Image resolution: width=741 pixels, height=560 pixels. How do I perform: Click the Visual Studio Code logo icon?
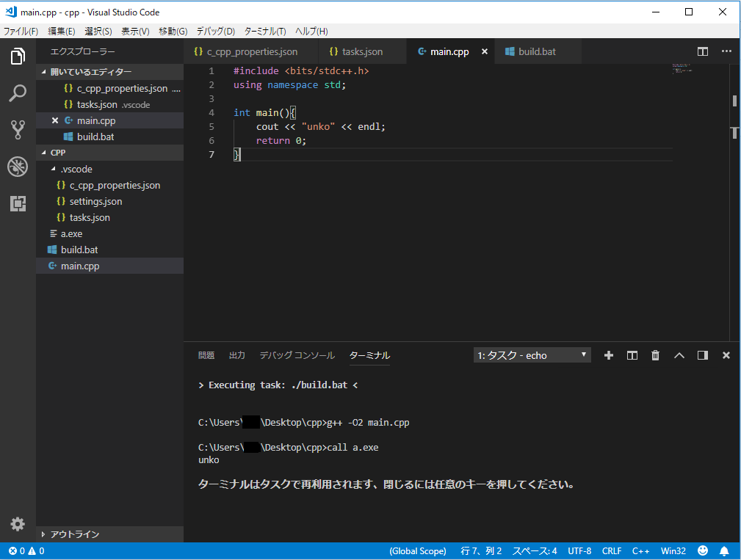coord(10,12)
